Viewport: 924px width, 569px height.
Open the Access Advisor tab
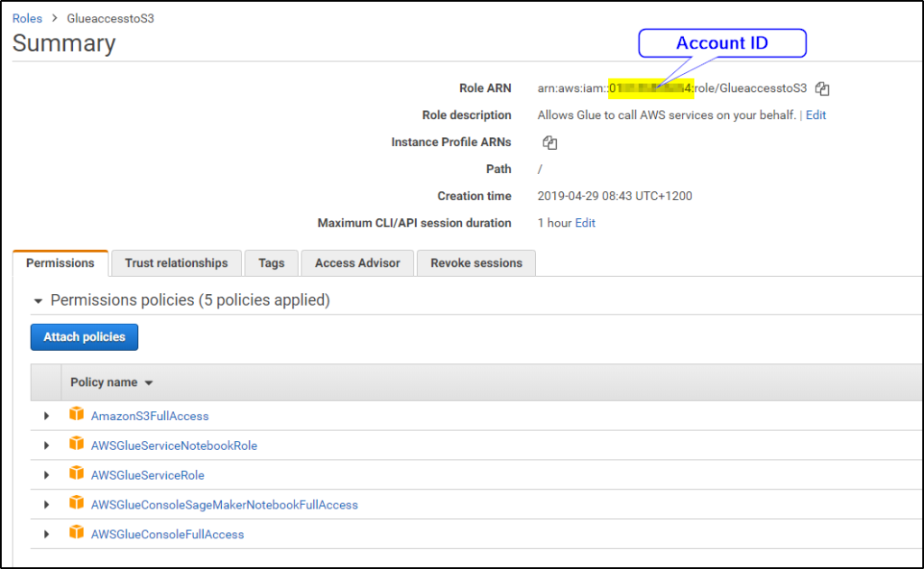[357, 263]
